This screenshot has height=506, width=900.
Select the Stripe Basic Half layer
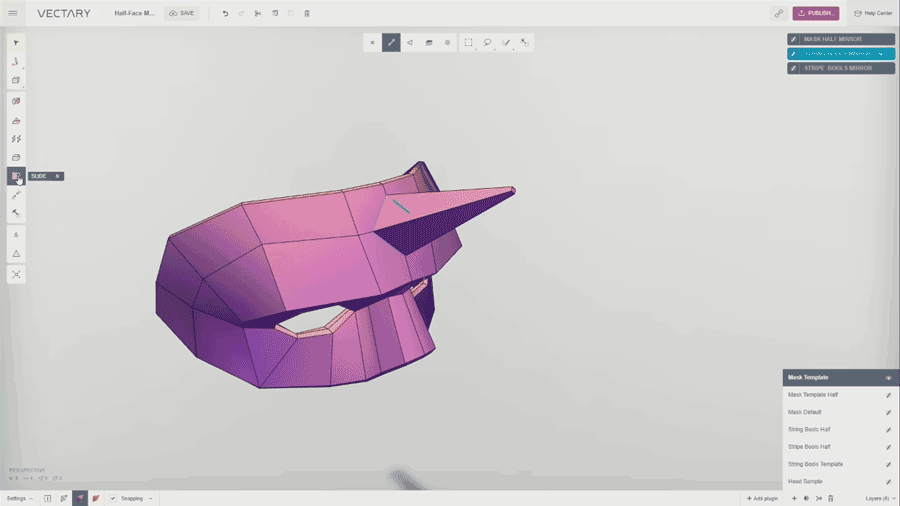pos(809,447)
